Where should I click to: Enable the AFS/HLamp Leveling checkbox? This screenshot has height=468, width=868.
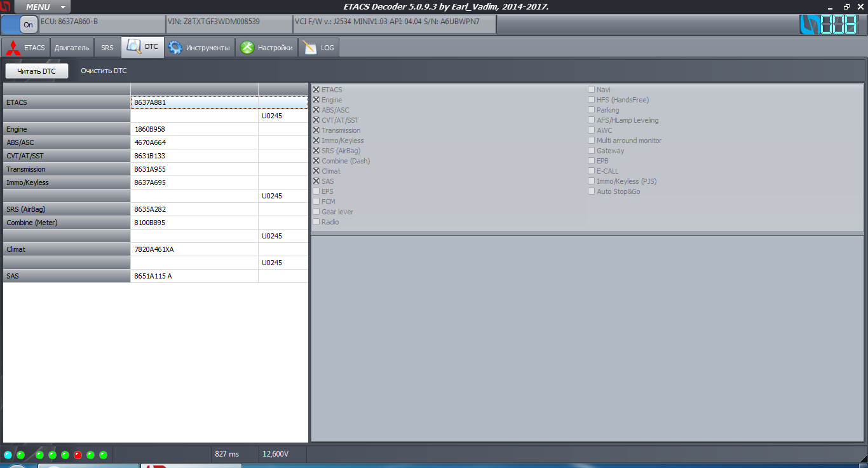tap(592, 120)
